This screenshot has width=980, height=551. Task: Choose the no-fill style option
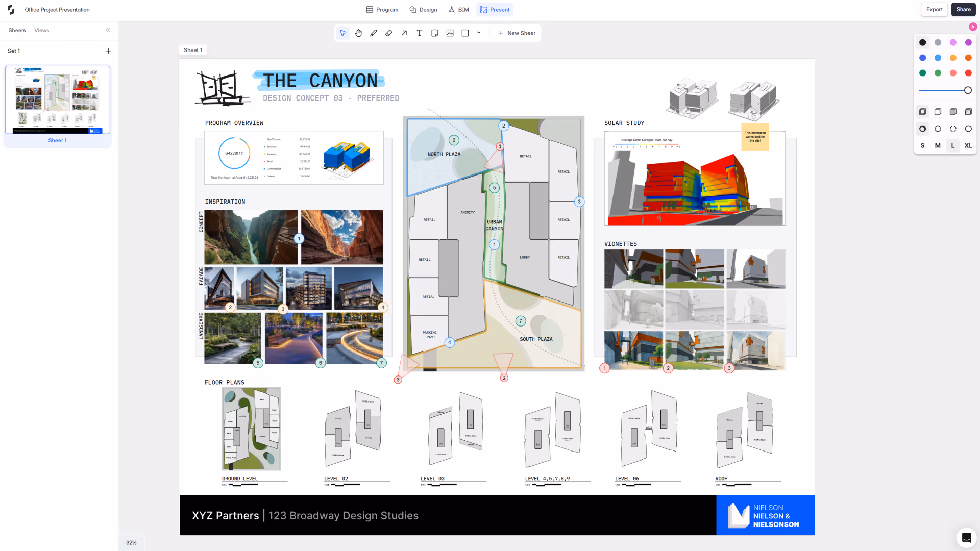(923, 112)
